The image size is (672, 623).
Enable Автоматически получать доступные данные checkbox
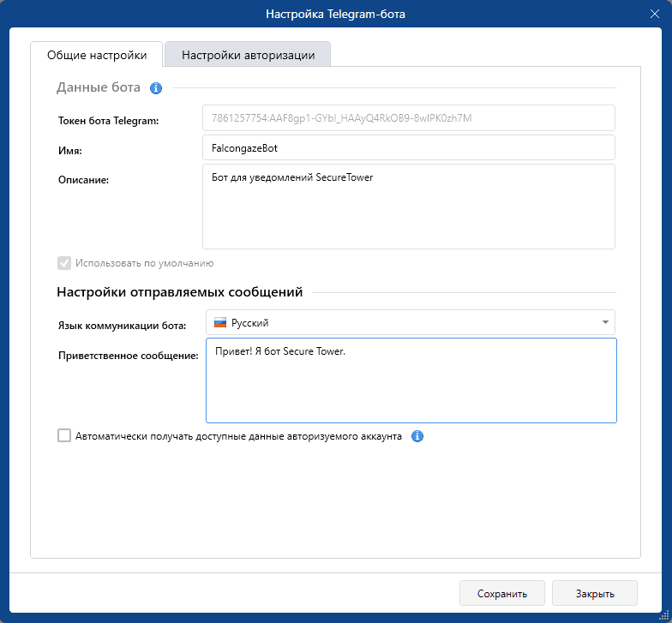(x=64, y=435)
